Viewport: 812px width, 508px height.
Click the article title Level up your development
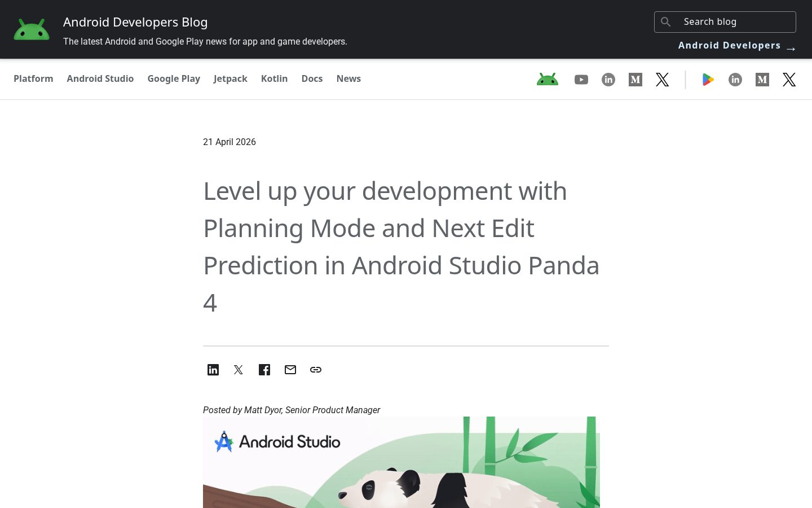[401, 247]
